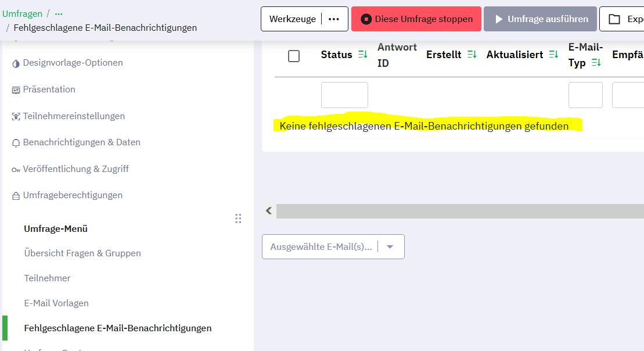The image size is (644, 351).
Task: Click the Erstellt column sort icon
Action: pos(472,55)
